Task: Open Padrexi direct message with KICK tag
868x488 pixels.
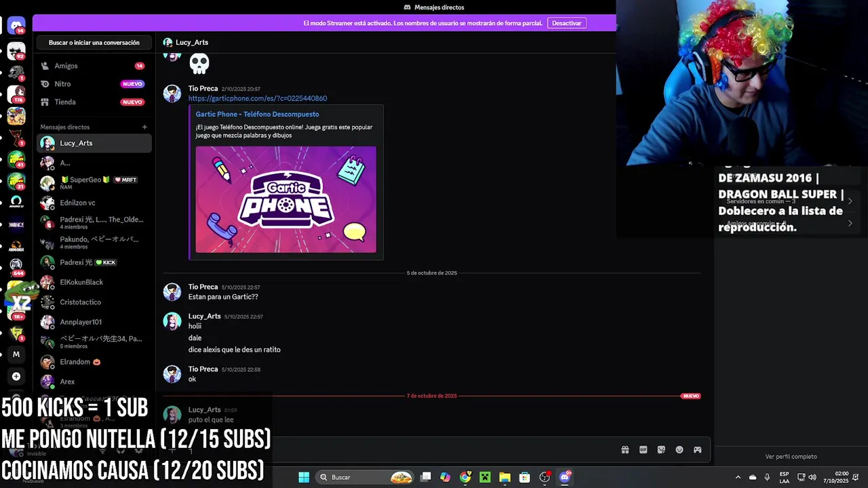Action: (x=94, y=262)
